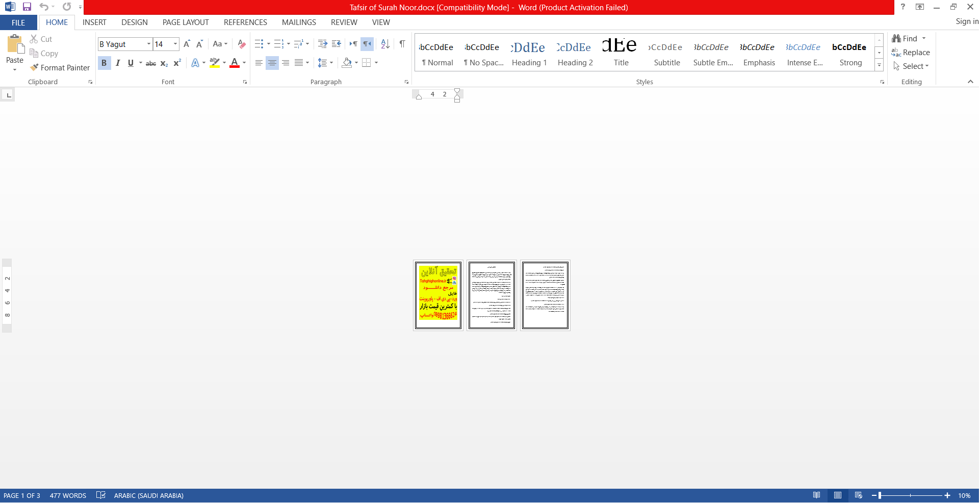Switch to the INSERT tab
The width and height of the screenshot is (980, 503).
(x=94, y=22)
